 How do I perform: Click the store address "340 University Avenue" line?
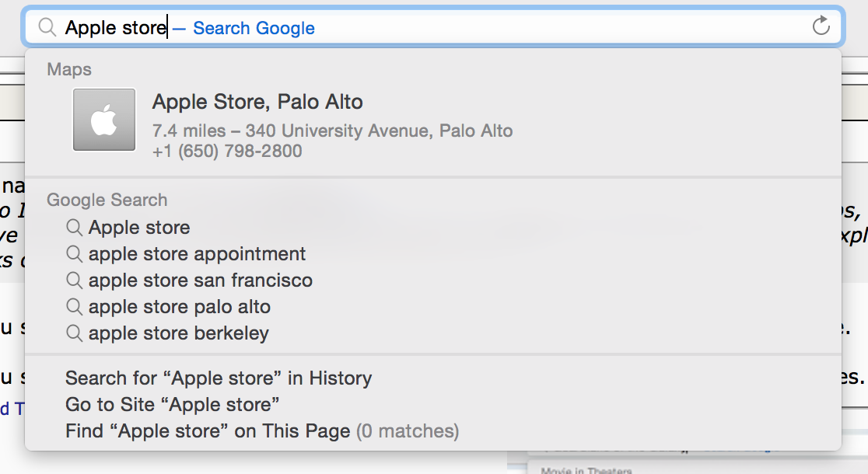click(332, 131)
